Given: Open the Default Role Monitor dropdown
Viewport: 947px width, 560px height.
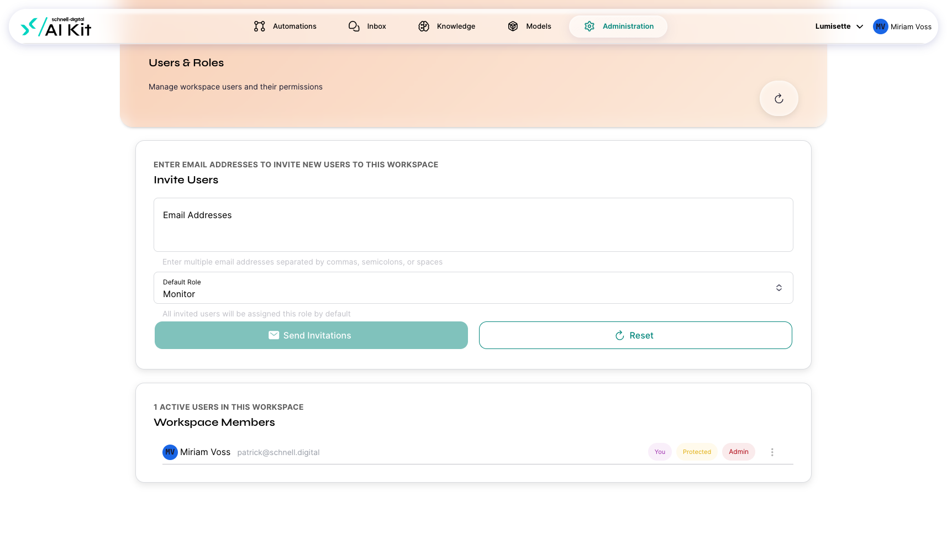Looking at the screenshot, I should click(x=474, y=288).
